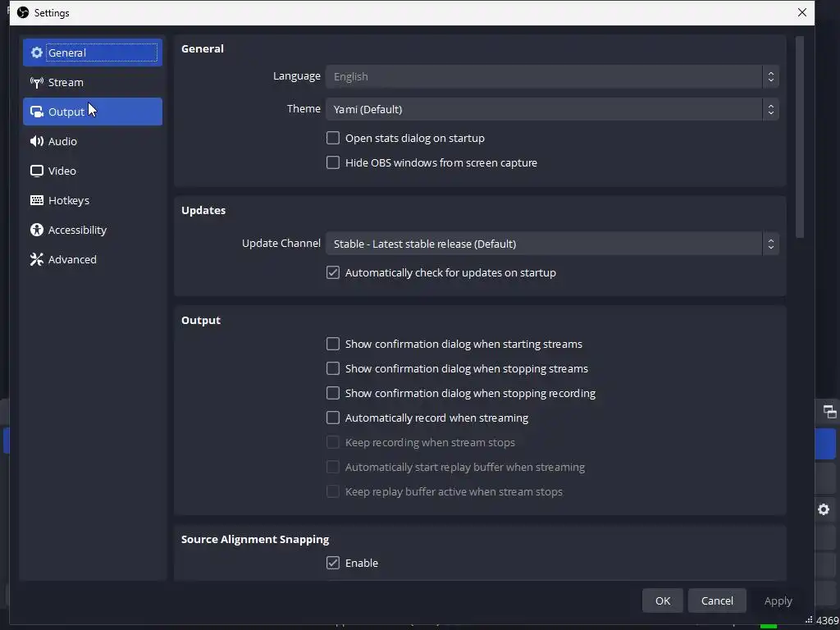Click the Advanced tools icon
Screen dimensions: 840x630
(37, 259)
